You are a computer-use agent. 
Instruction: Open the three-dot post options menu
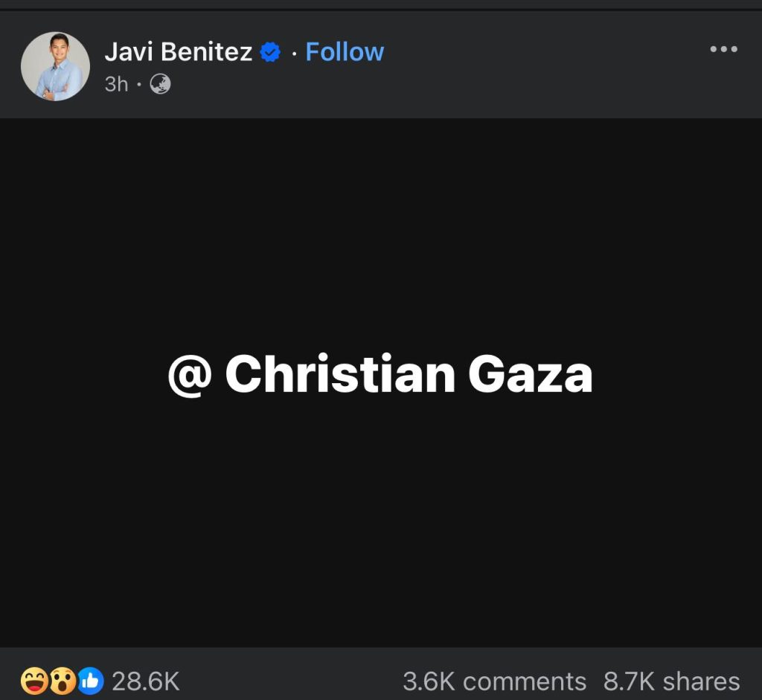click(x=723, y=50)
